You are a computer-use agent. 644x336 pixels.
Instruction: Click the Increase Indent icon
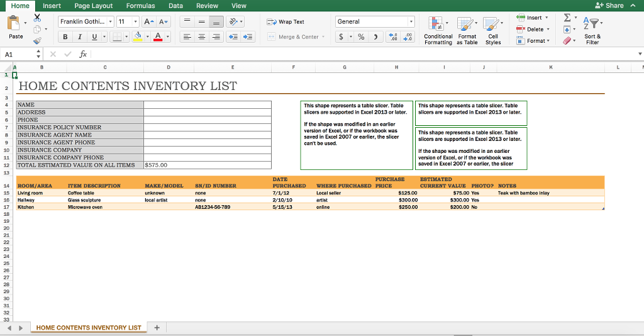[248, 36]
